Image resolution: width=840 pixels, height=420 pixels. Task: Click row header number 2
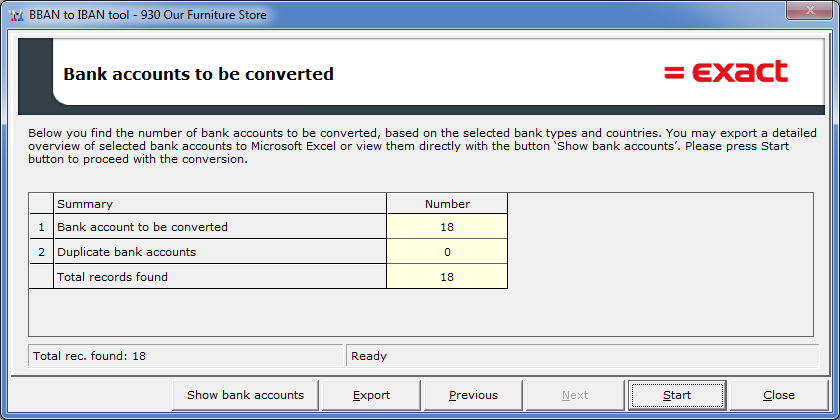pyautogui.click(x=41, y=252)
